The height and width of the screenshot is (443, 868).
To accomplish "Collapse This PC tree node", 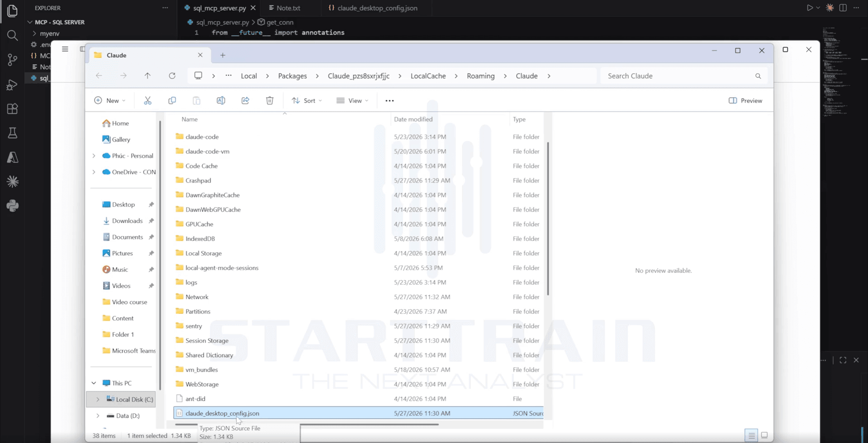I will (94, 383).
